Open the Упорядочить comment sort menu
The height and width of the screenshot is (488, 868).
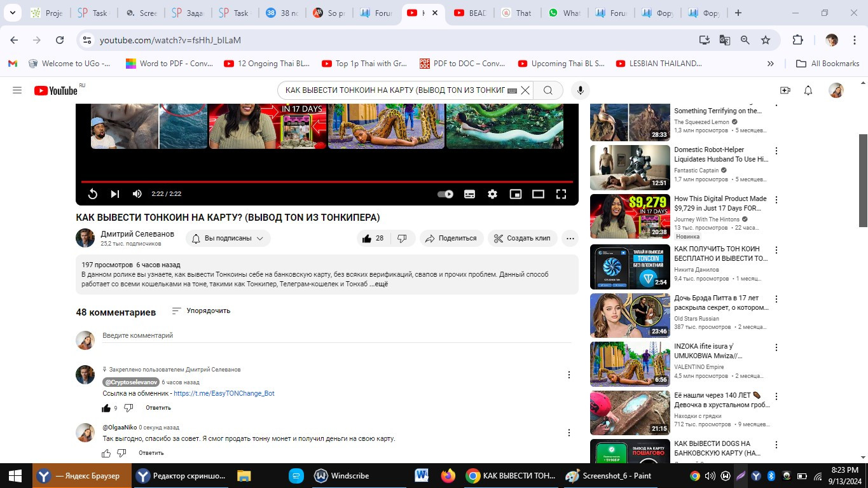pyautogui.click(x=201, y=310)
